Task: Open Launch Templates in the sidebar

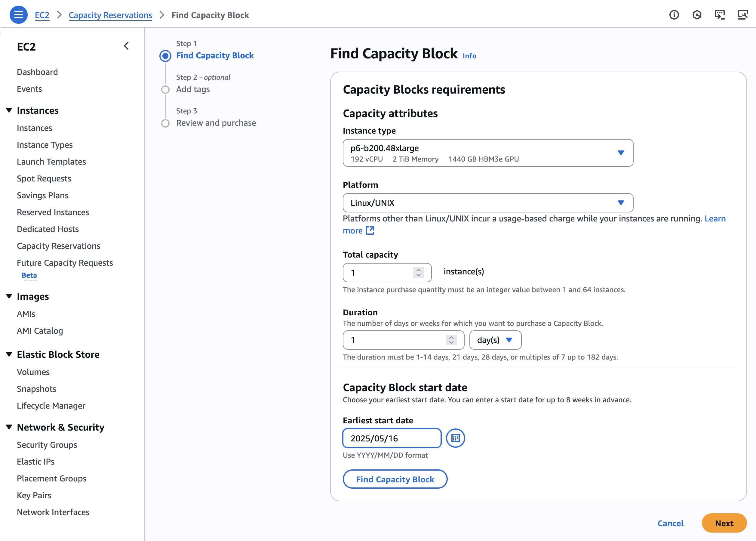Action: (x=51, y=162)
